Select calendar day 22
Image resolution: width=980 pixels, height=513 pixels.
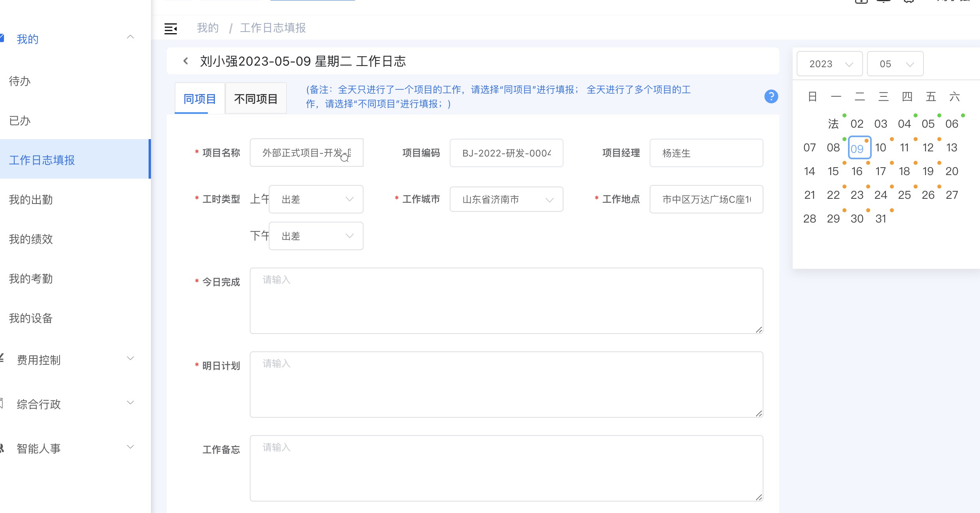[833, 195]
